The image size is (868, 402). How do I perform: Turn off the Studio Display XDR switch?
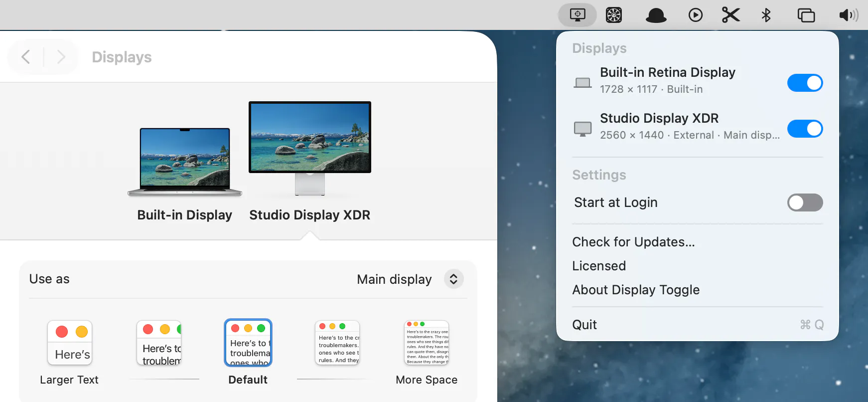coord(805,129)
